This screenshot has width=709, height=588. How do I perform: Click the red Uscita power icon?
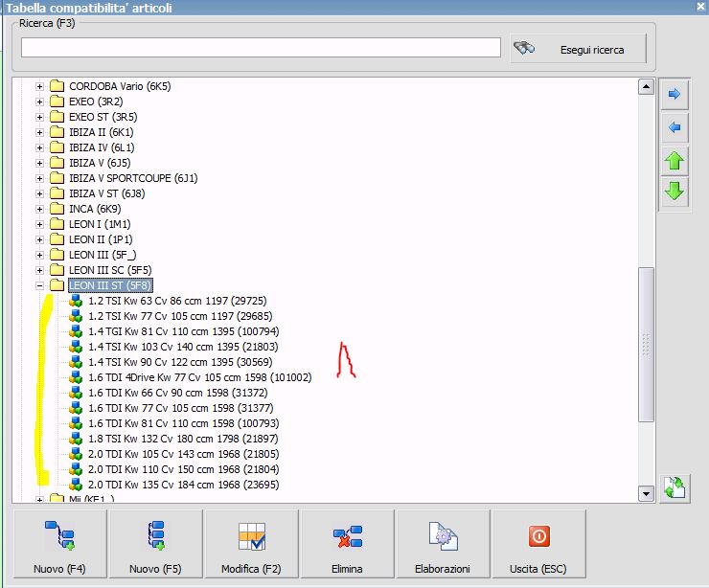(538, 536)
